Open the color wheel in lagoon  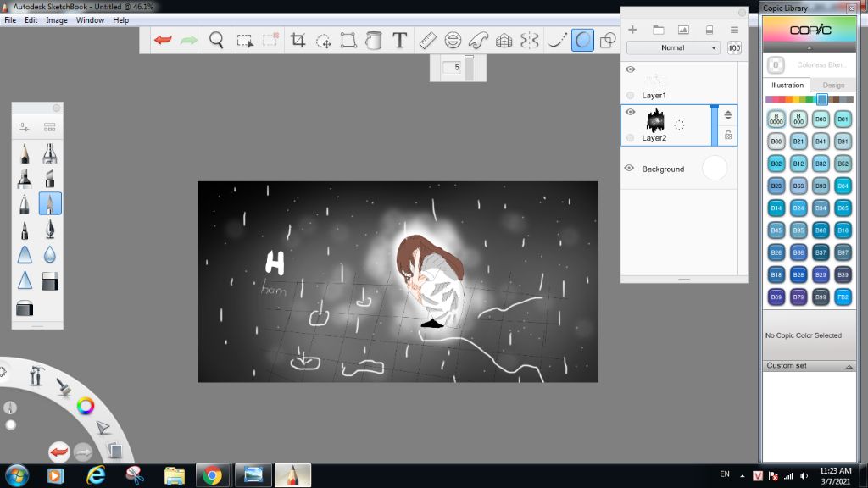click(86, 406)
